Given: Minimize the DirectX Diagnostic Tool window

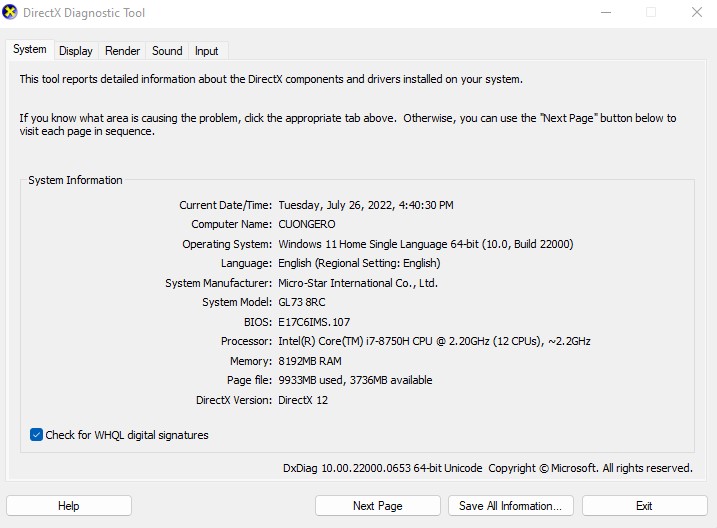Looking at the screenshot, I should tap(606, 12).
